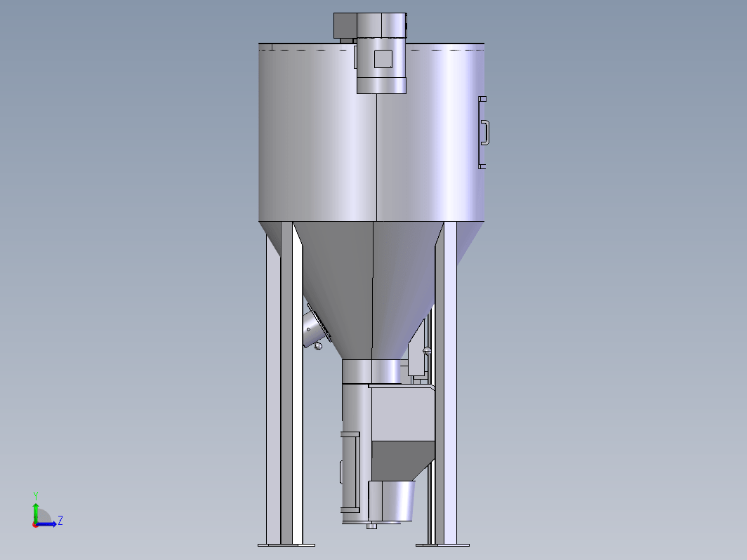
Task: Click the blue Z axis of the triad
Action: tap(46, 524)
